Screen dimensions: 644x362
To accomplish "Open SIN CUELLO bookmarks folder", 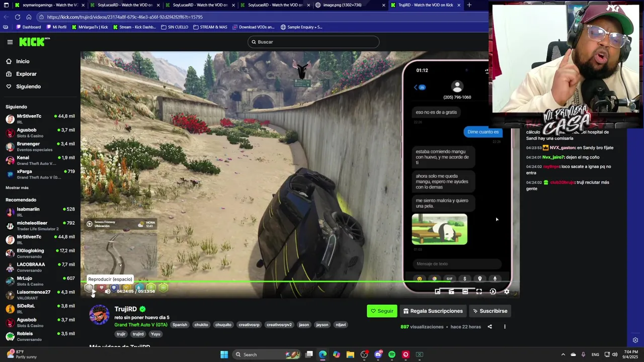I will click(175, 27).
